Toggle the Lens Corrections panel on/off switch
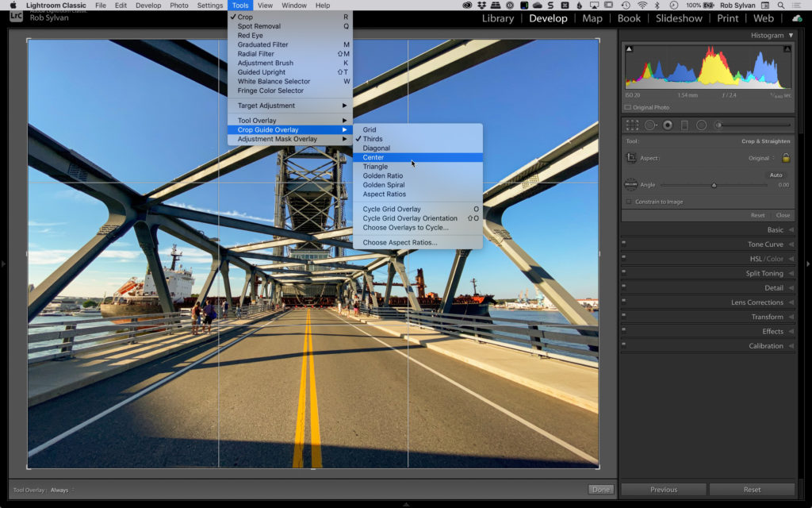812x508 pixels. (x=623, y=300)
